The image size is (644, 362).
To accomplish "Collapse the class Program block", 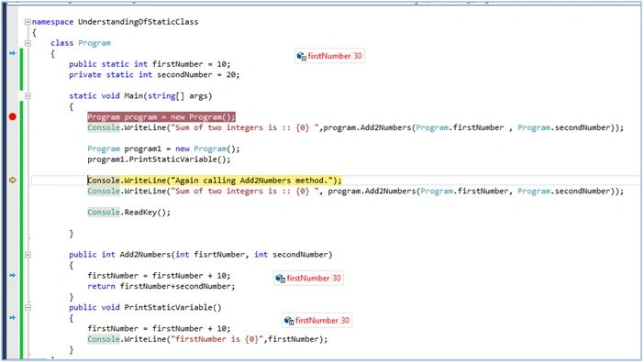I will point(28,43).
